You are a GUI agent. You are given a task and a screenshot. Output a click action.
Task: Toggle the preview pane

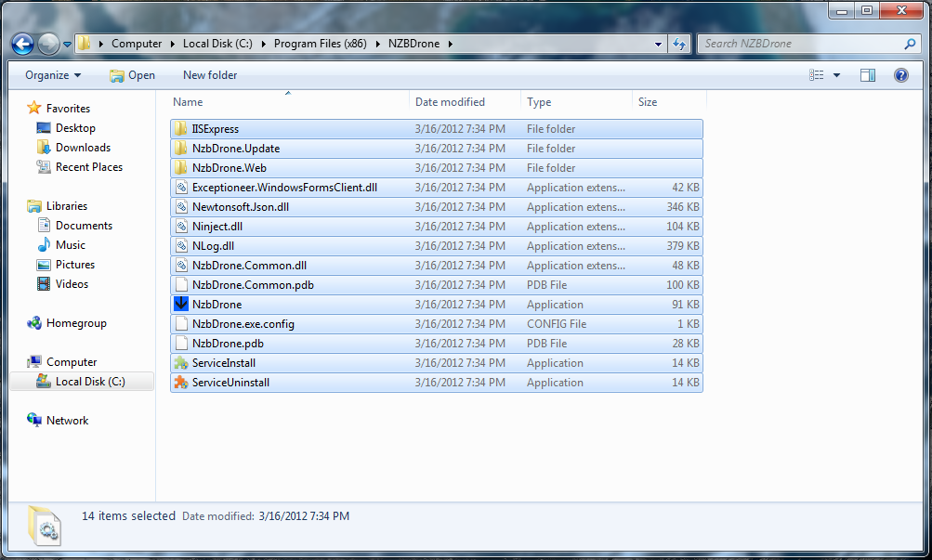[x=868, y=75]
